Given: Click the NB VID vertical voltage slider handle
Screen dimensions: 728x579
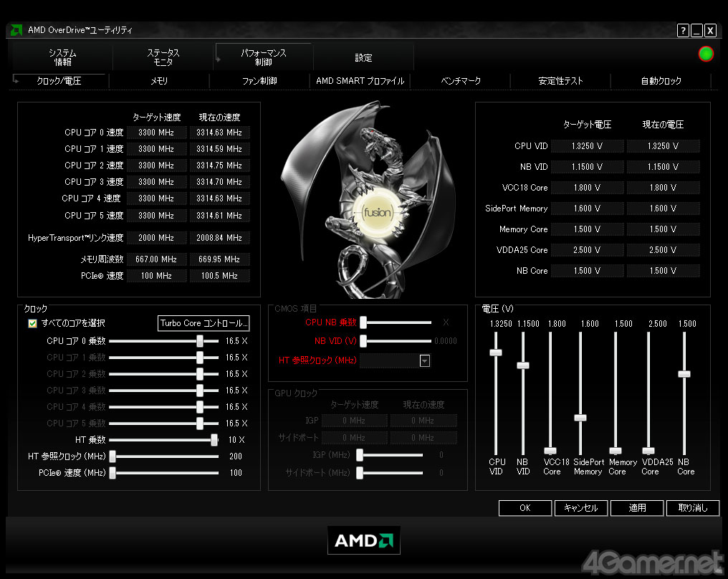Looking at the screenshot, I should 523,365.
